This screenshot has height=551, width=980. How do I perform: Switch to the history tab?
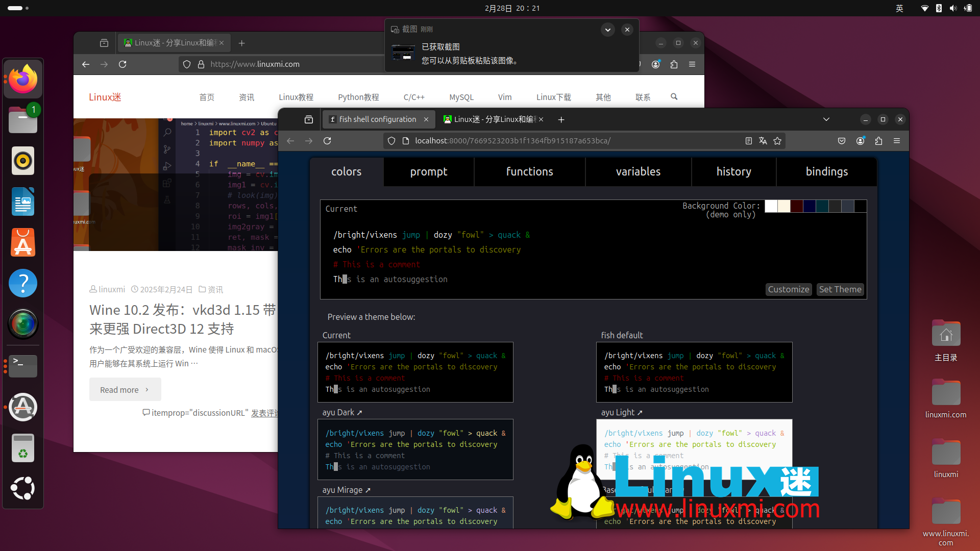(x=733, y=172)
